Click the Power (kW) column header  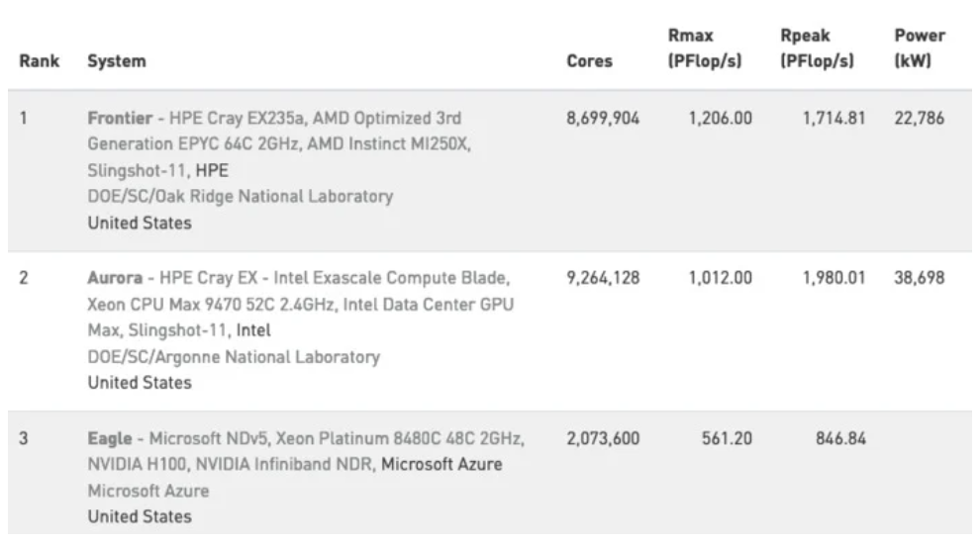920,48
